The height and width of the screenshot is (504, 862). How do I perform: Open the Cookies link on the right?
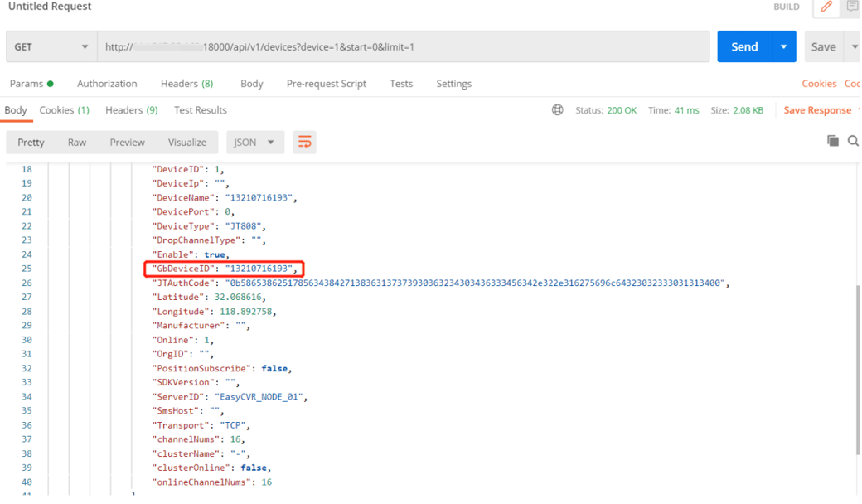[819, 84]
